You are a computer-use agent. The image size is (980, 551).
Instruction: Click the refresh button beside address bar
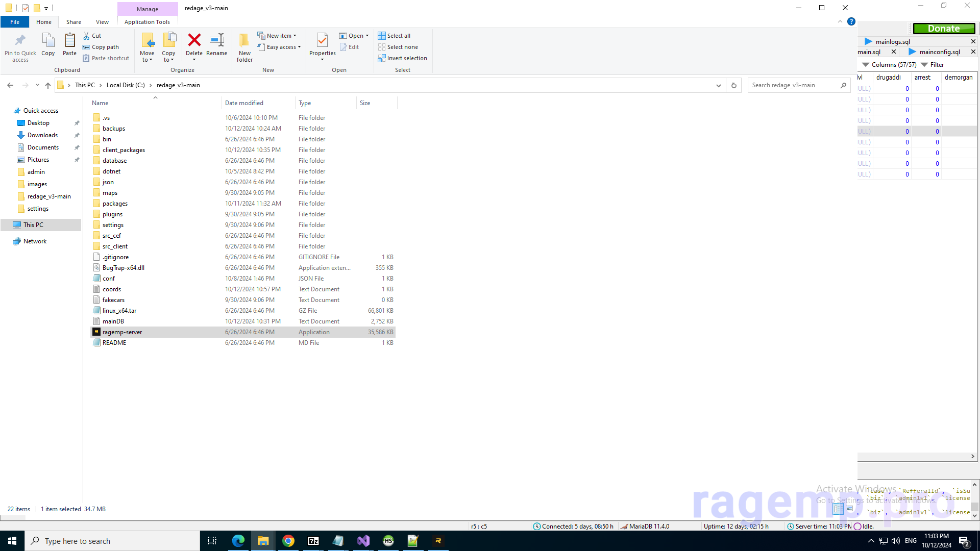[734, 85]
